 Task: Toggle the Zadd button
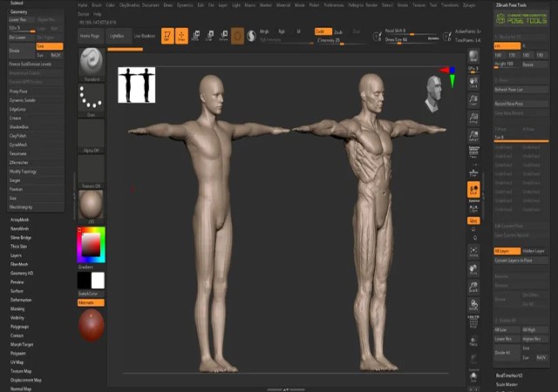(x=320, y=30)
